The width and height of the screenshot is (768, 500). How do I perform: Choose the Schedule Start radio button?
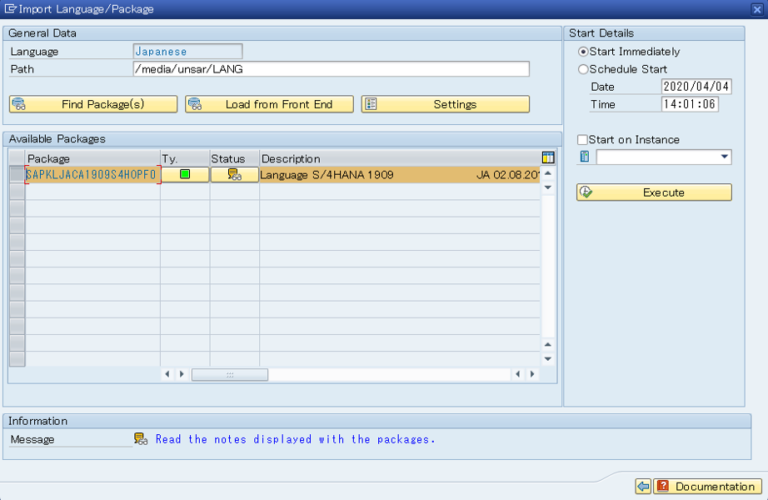tap(584, 70)
